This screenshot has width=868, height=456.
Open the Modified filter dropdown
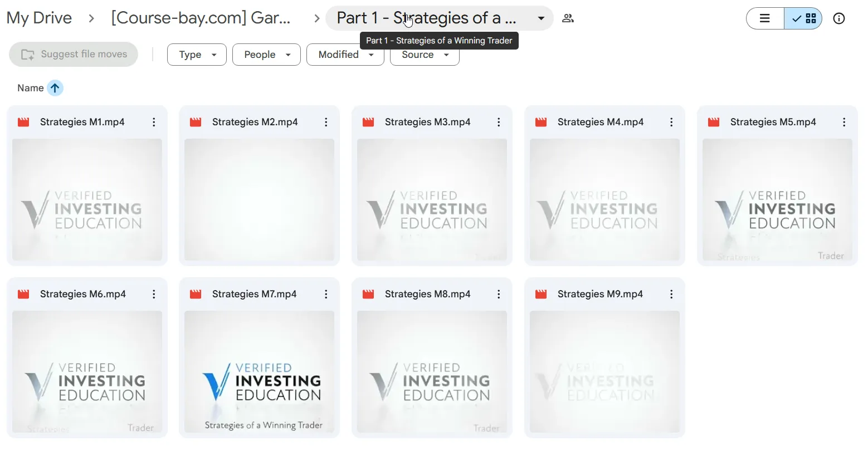tap(345, 55)
